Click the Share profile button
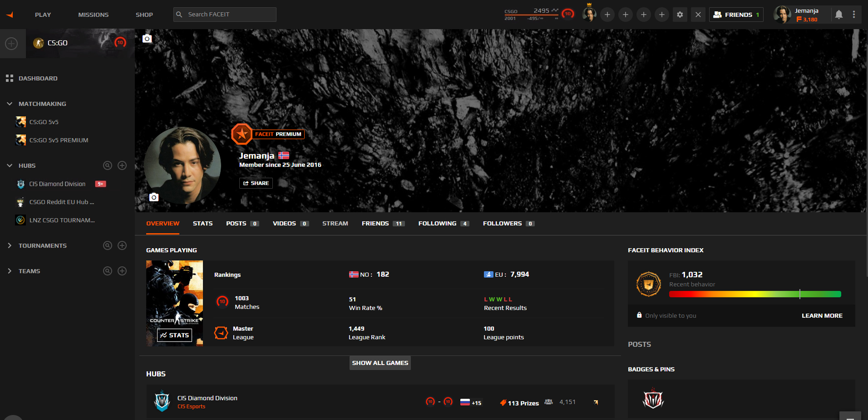Screen dimensions: 868x420 (256, 183)
